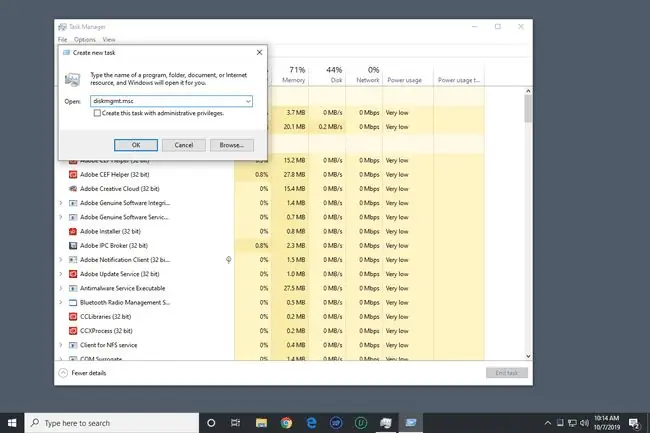Expand the Adobe Notification Client row
This screenshot has width=650, height=433.
click(61, 259)
